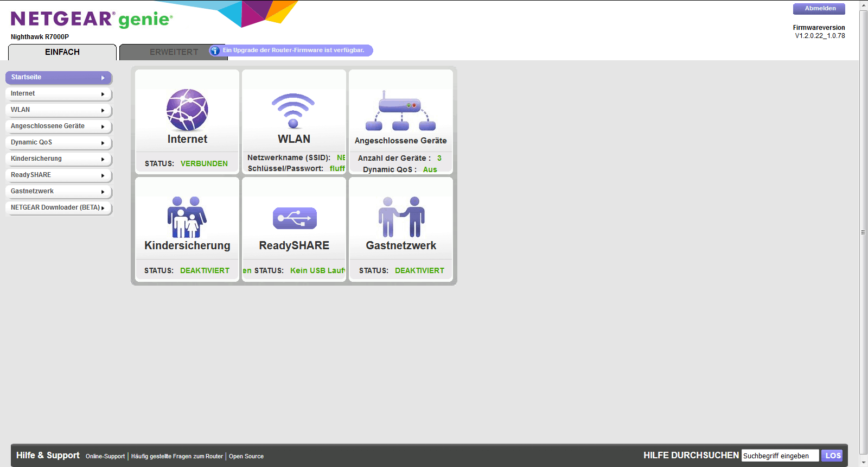Click the Nighthawk R7000P model name
Viewport: 868px width, 467px height.
coord(40,37)
